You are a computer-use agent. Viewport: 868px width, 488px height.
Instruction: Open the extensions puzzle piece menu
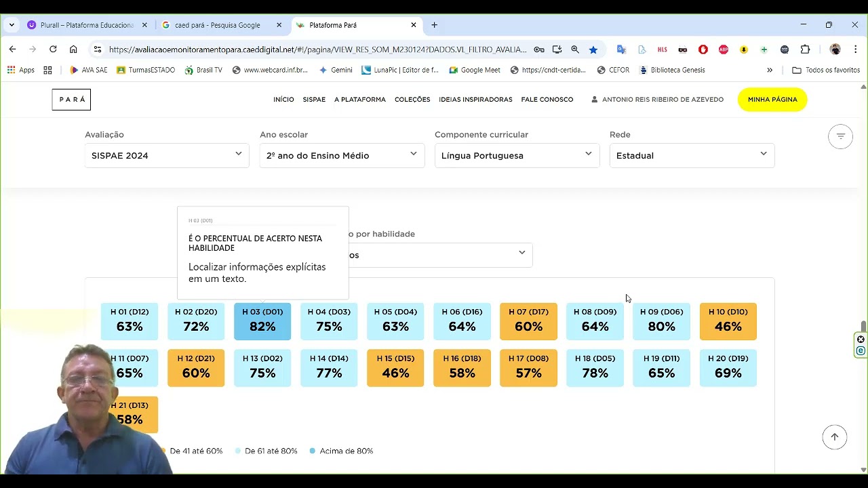pos(806,49)
